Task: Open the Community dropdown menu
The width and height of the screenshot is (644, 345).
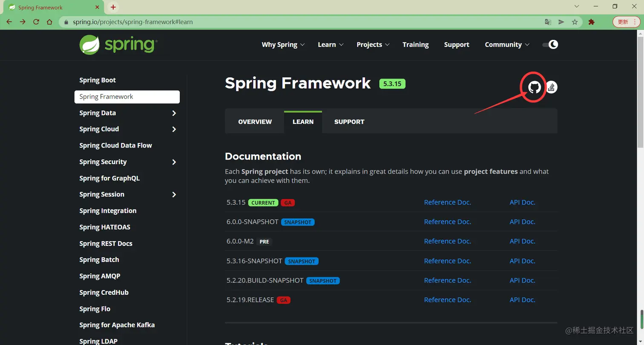Action: pyautogui.click(x=507, y=44)
